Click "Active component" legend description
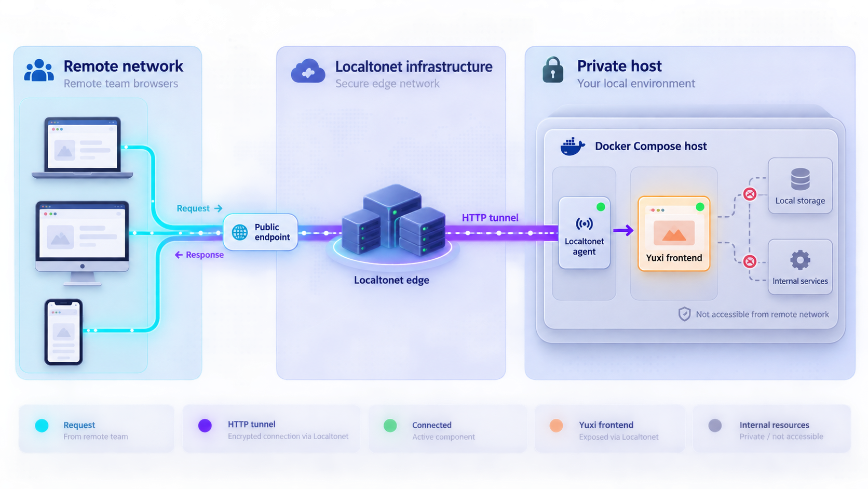Screen dimensions: 868x489 [443, 437]
